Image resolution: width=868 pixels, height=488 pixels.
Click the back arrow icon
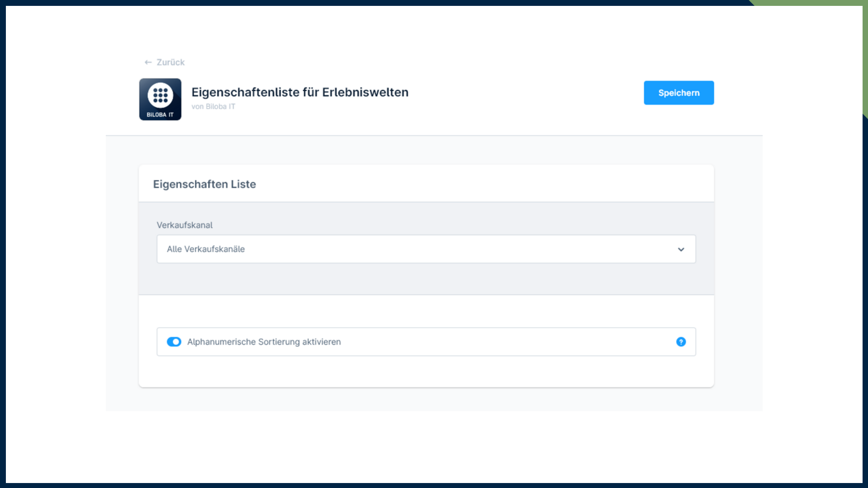148,62
